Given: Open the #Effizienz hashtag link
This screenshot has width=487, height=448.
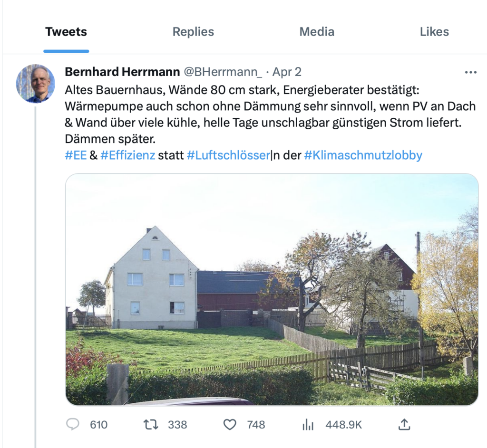Looking at the screenshot, I should (x=128, y=155).
